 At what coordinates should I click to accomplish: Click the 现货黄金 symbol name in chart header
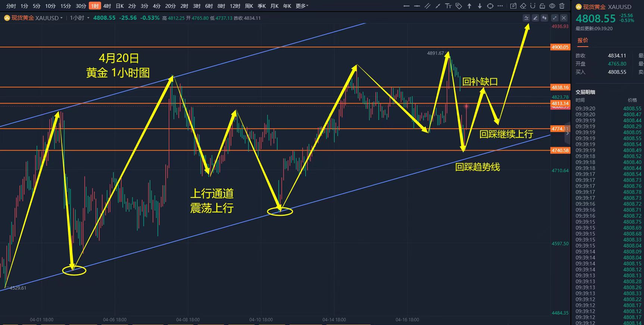click(23, 18)
